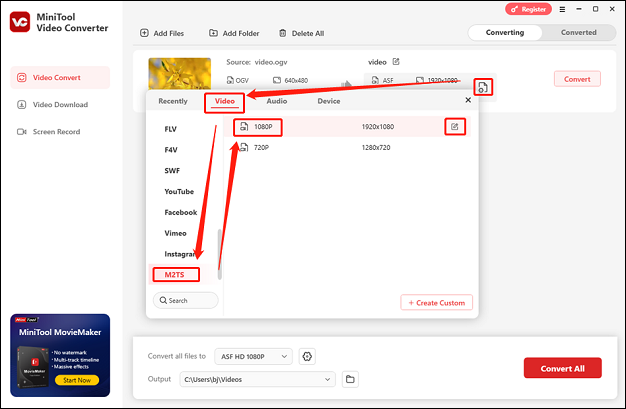Click the 1920x1080 resolution of the 1080P preset
The height and width of the screenshot is (409, 626).
378,127
